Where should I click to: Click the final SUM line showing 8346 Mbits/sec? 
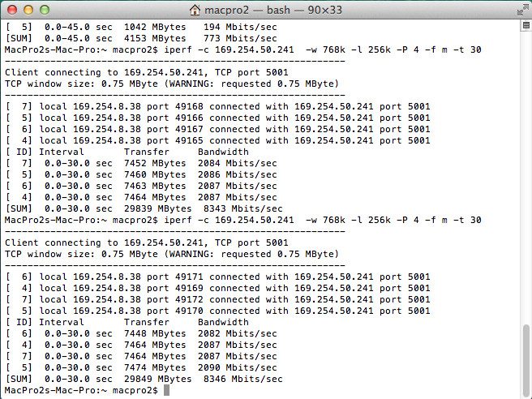tap(144, 379)
